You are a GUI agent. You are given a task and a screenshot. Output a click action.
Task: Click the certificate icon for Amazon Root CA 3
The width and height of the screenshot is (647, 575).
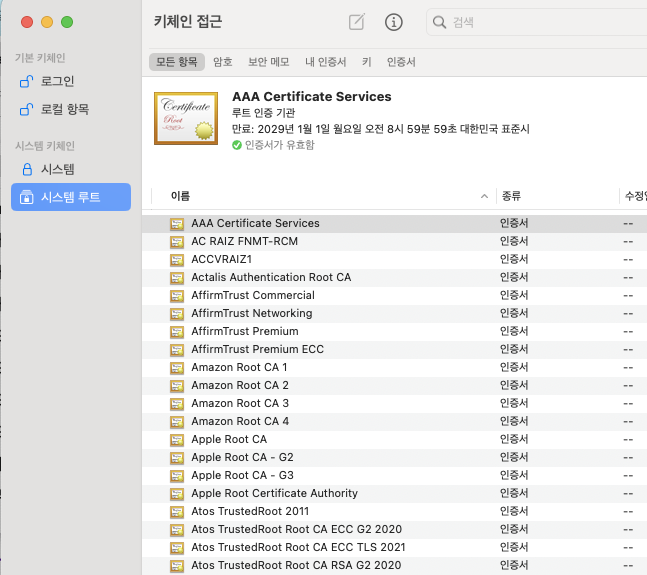(x=177, y=404)
